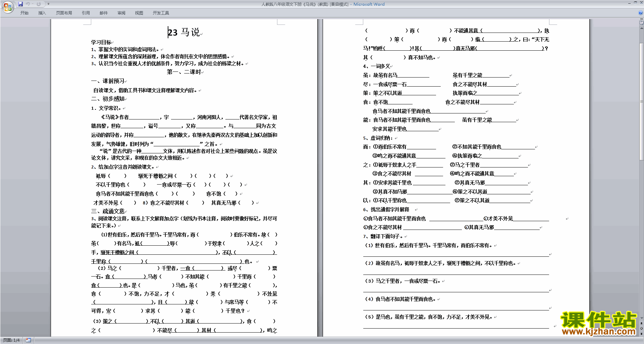Image resolution: width=644 pixels, height=344 pixels.
Task: Click the blank after 故虽有名马
Action: click(413, 76)
